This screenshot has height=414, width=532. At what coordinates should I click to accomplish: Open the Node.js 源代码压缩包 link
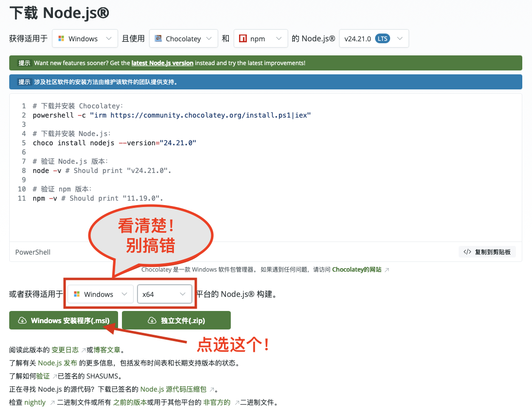coord(173,389)
